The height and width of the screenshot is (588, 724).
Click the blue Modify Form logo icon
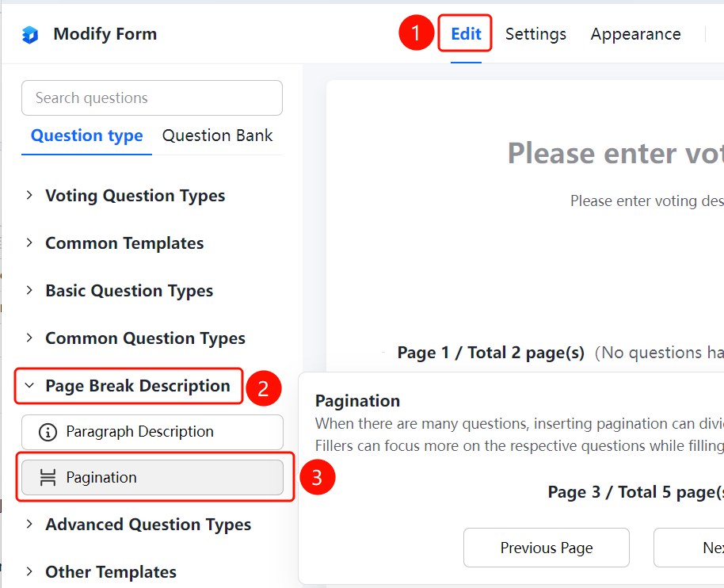click(30, 35)
